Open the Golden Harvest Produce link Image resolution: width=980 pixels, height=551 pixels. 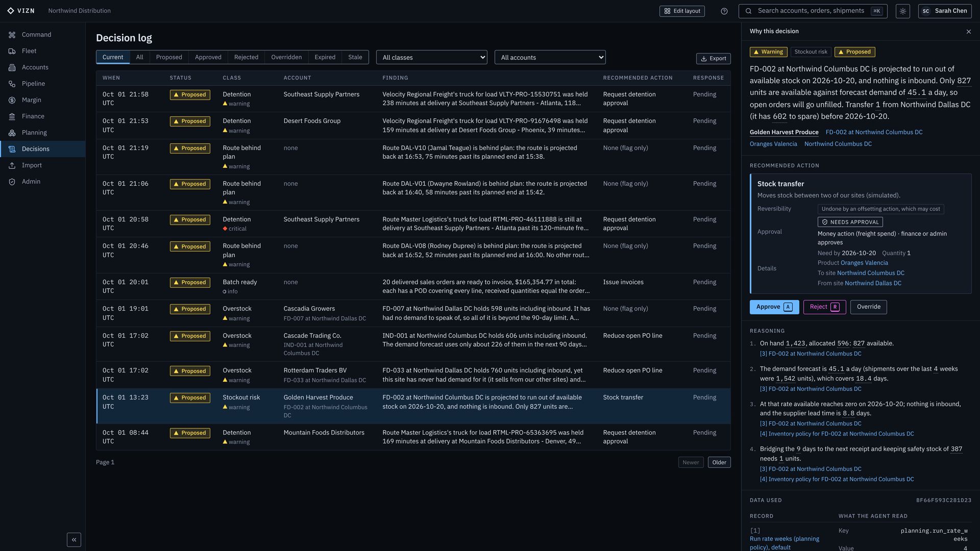tap(784, 132)
